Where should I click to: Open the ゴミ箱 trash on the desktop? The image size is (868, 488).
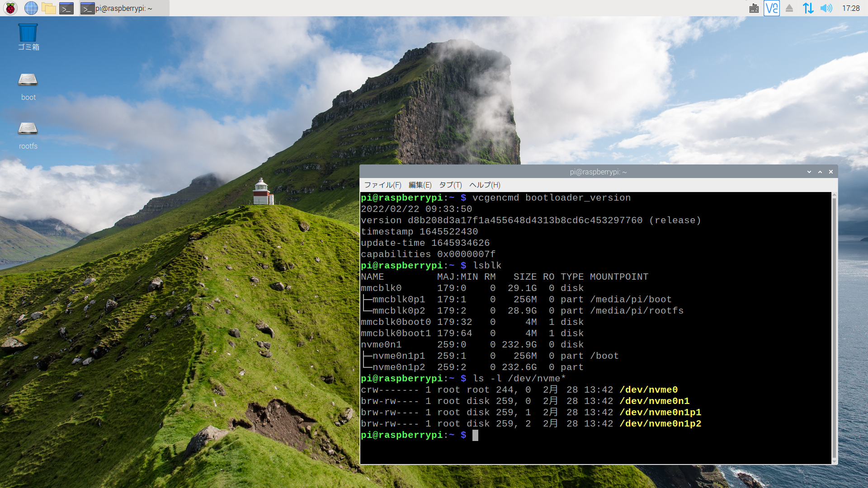[x=28, y=36]
